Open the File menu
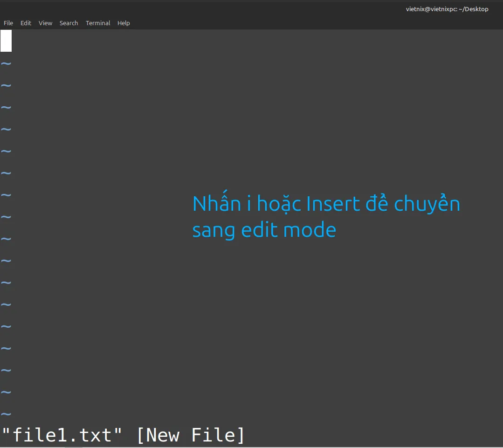 (8, 23)
